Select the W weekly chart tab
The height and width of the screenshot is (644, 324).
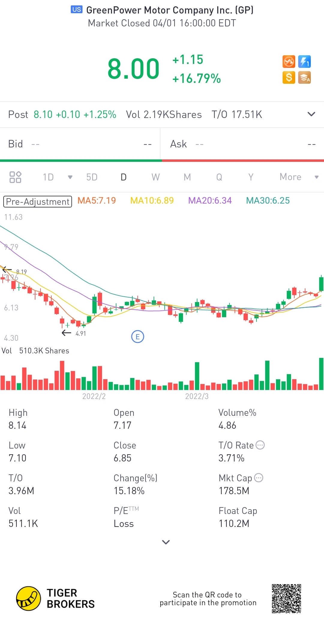[156, 177]
